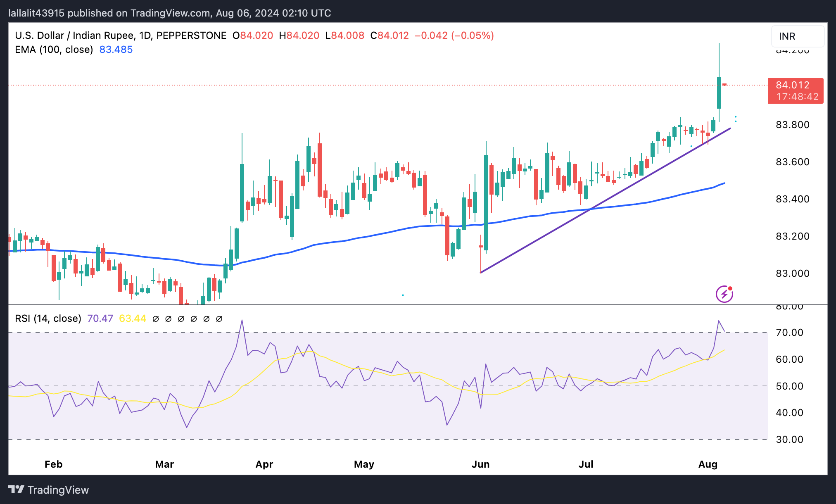This screenshot has height=504, width=836.
Task: Select the EMA (100, close) indicator legend
Action: [54, 50]
